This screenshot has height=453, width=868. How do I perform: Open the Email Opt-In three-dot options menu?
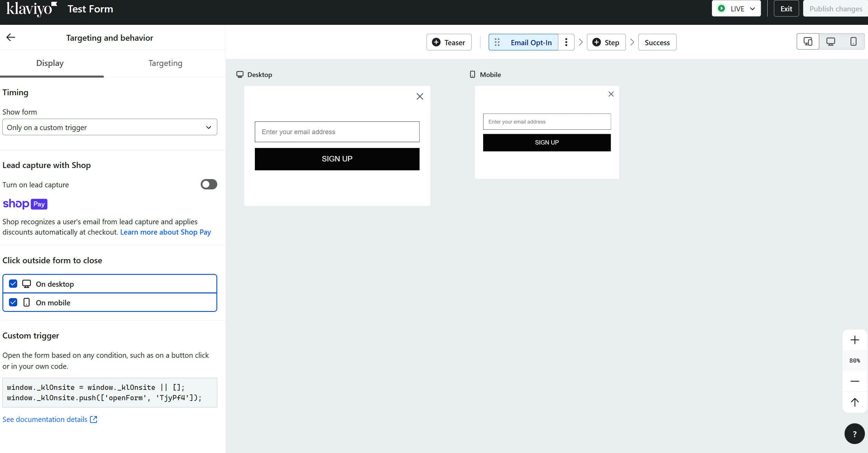[566, 42]
